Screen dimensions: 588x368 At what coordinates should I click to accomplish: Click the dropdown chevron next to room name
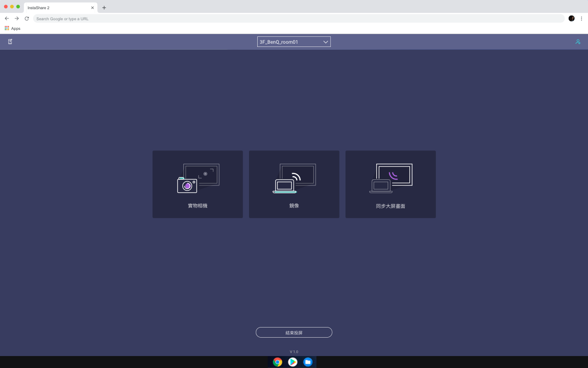click(326, 42)
